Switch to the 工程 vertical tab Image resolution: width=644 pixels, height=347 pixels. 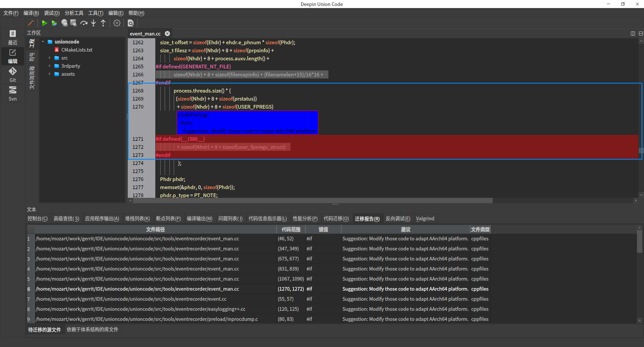(x=32, y=44)
